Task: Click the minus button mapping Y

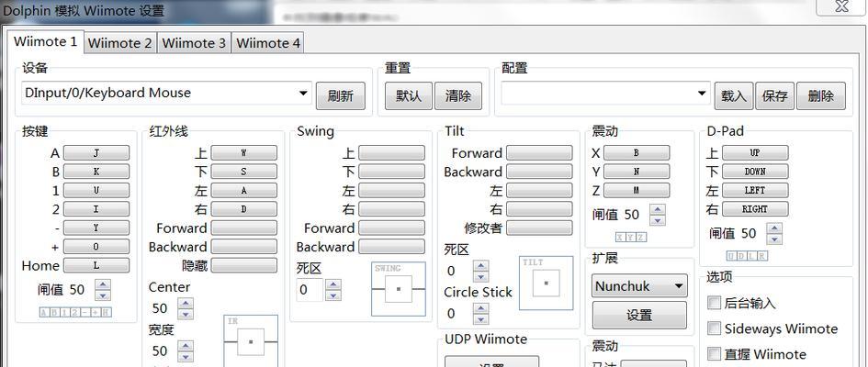Action: (96, 228)
